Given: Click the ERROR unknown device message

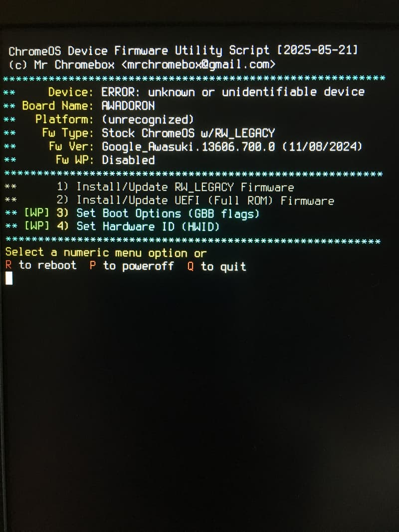Looking at the screenshot, I should [x=233, y=92].
